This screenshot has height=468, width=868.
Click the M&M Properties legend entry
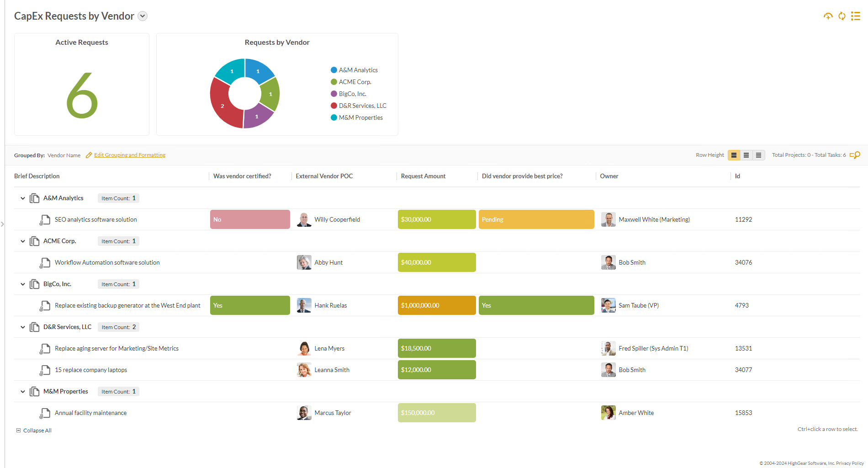point(357,117)
